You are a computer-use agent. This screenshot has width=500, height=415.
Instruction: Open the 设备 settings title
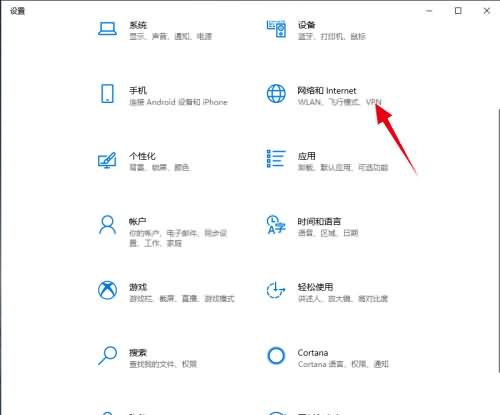coord(306,25)
